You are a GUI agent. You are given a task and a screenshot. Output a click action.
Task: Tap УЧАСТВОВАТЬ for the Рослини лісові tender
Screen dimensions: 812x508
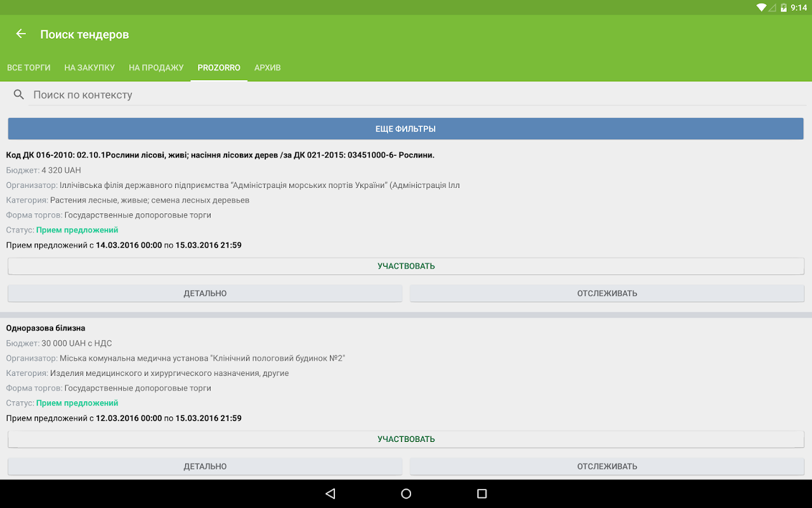(406, 266)
